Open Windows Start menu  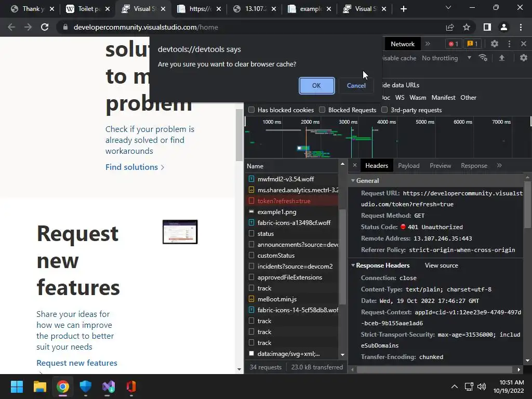pyautogui.click(x=17, y=387)
